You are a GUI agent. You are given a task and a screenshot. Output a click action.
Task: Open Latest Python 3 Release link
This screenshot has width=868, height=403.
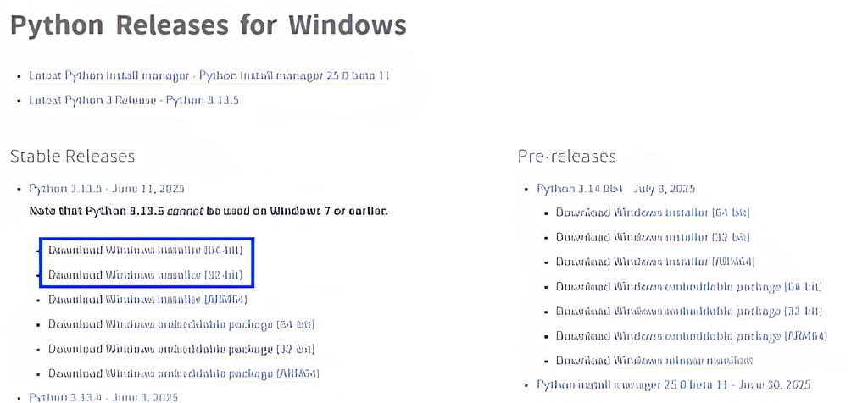[x=134, y=100]
